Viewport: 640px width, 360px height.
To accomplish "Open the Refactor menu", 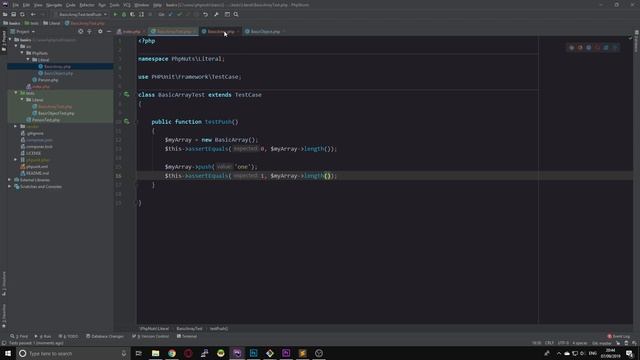I will click(x=87, y=5).
